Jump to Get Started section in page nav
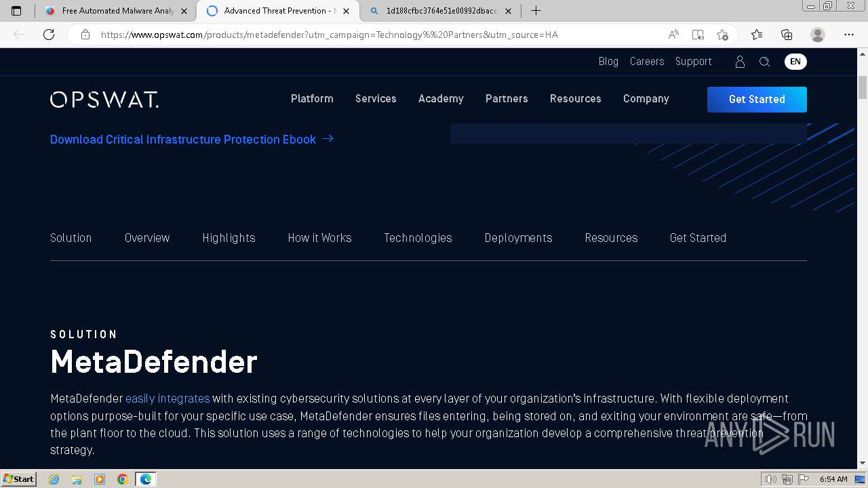The image size is (868, 488). click(x=698, y=238)
